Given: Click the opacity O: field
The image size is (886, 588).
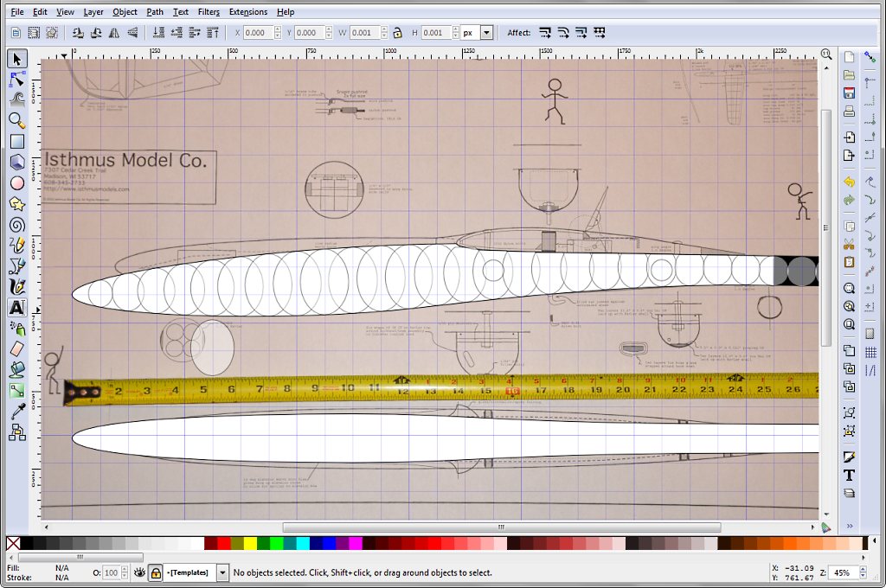Looking at the screenshot, I should [112, 572].
